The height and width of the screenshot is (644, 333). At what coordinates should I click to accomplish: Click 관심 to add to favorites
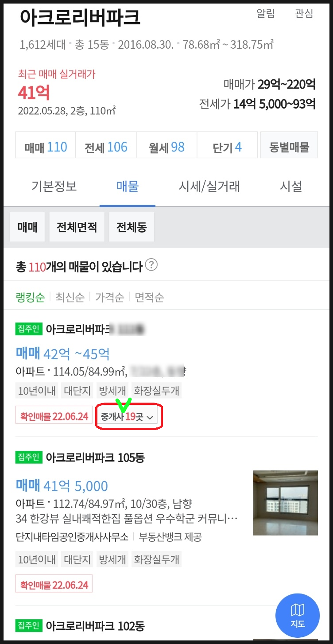point(304,14)
